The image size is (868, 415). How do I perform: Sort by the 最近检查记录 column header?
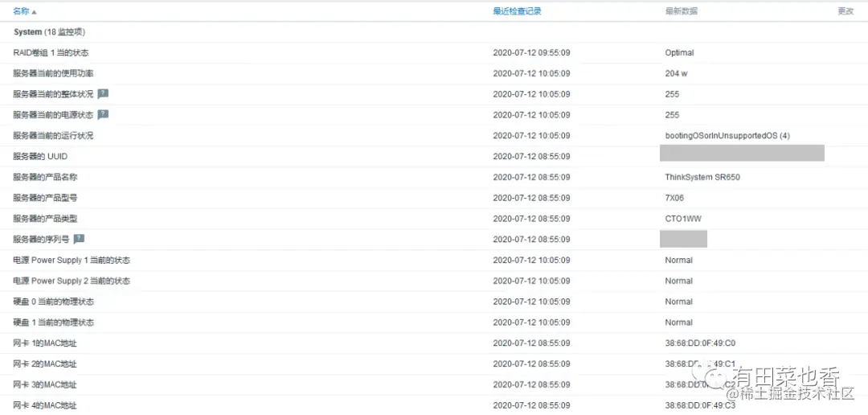pos(517,11)
